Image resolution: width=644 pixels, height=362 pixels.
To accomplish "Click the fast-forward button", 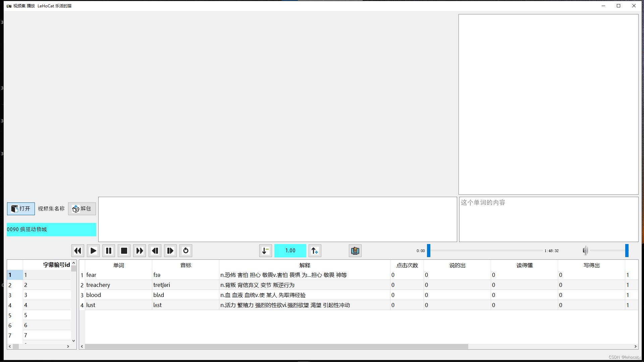I will [140, 251].
